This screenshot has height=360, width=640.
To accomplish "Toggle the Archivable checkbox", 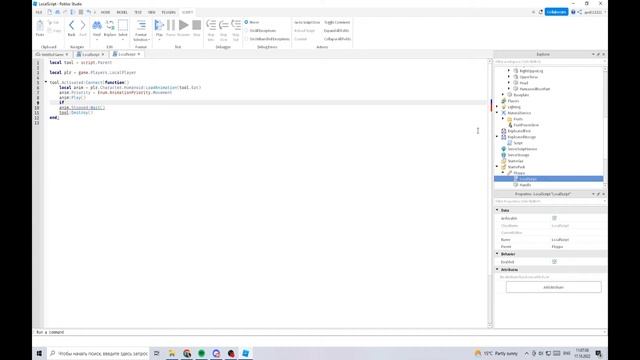I will click(x=554, y=218).
